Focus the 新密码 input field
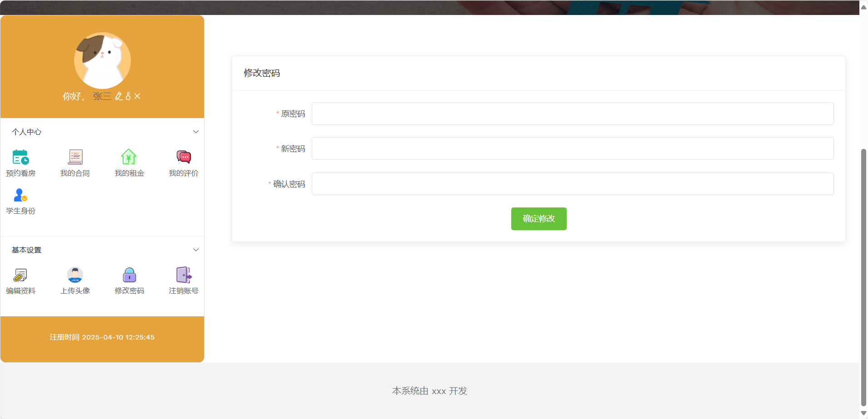This screenshot has height=419, width=868. (573, 148)
